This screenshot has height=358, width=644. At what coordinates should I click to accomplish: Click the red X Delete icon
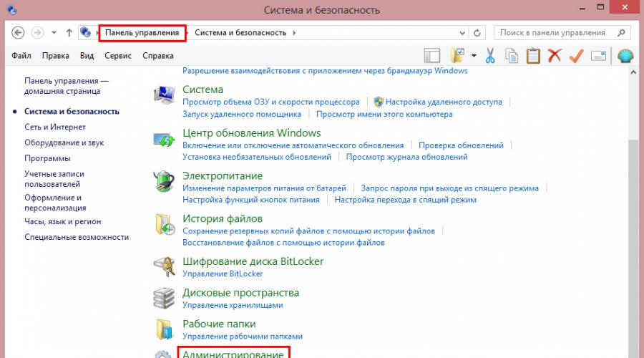click(x=555, y=55)
